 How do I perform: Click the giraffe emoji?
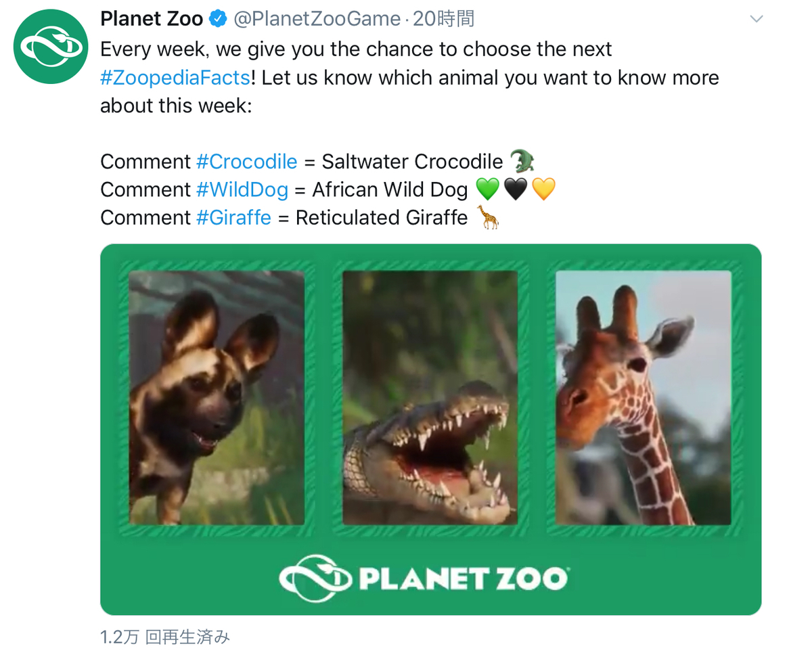pos(486,218)
